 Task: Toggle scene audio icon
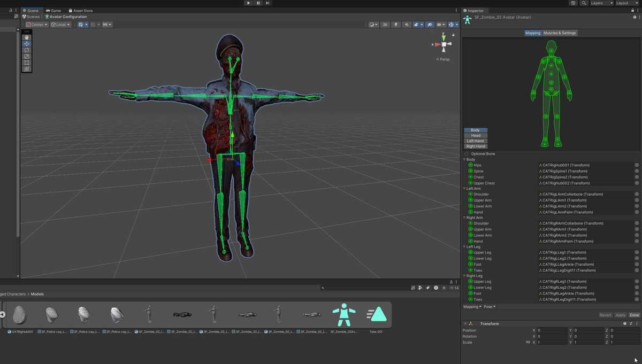coord(407,25)
